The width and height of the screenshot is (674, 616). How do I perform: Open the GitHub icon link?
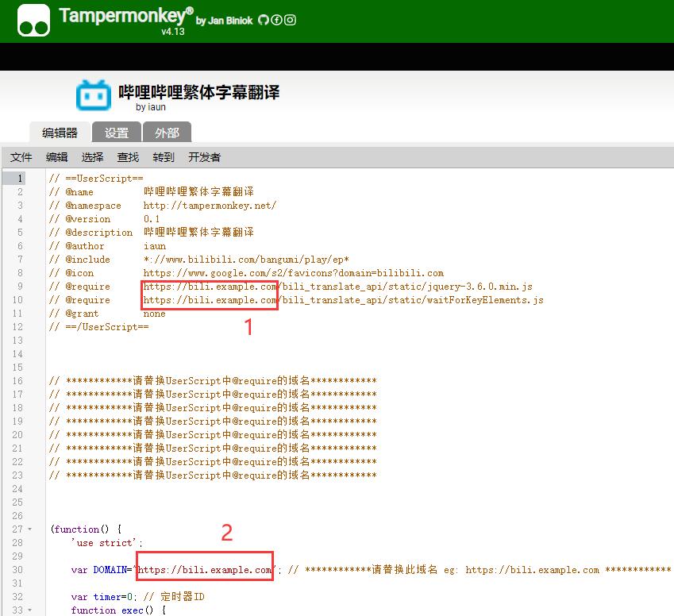click(263, 21)
